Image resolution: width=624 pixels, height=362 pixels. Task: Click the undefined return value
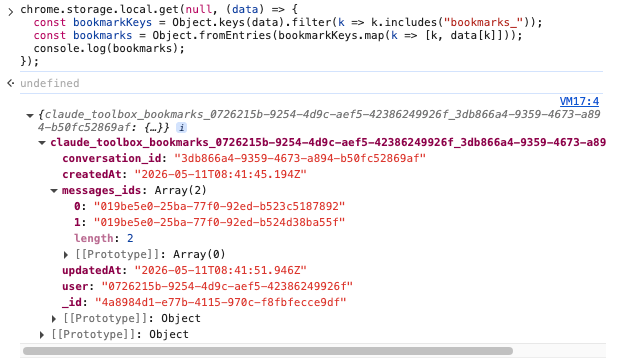(x=50, y=83)
